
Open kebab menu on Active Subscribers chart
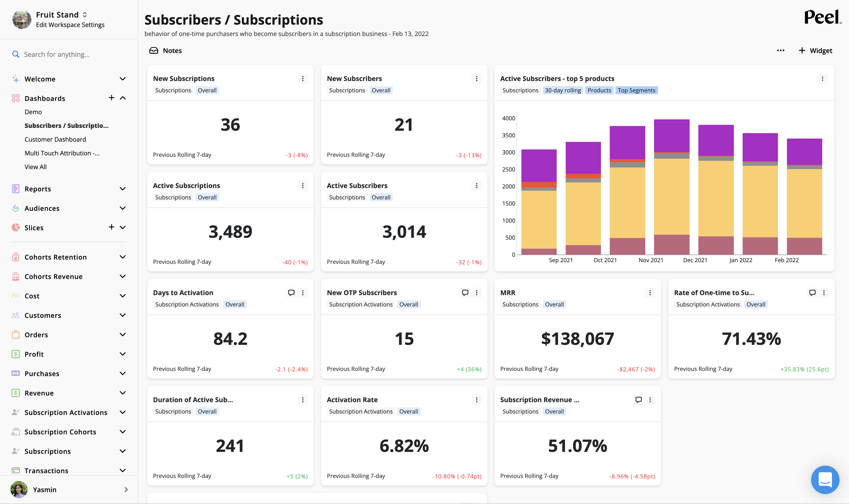[x=822, y=79]
